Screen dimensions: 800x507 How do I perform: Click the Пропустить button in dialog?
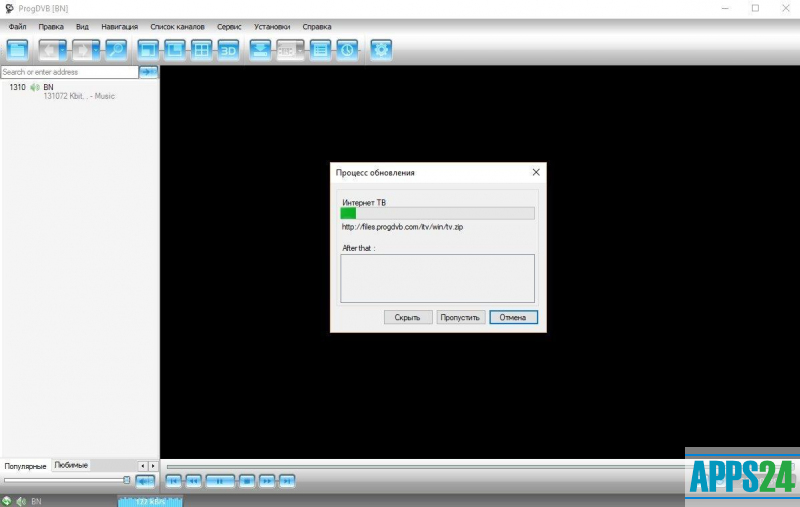pos(461,317)
